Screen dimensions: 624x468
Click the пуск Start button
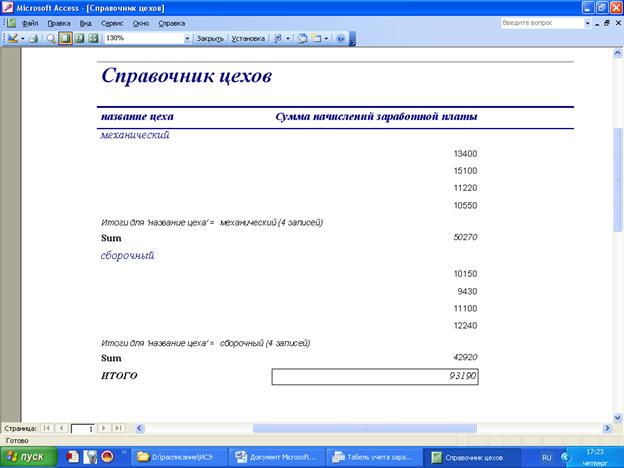click(x=28, y=457)
